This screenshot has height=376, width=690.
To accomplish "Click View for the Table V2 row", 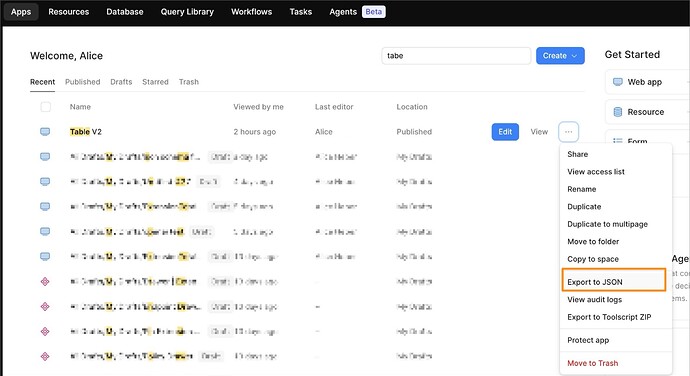I will tap(539, 132).
